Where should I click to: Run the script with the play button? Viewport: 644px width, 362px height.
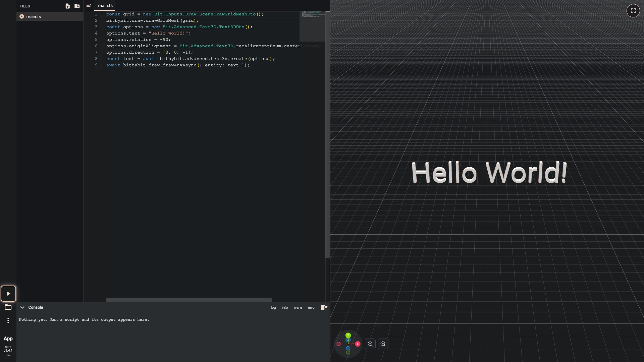click(8, 294)
